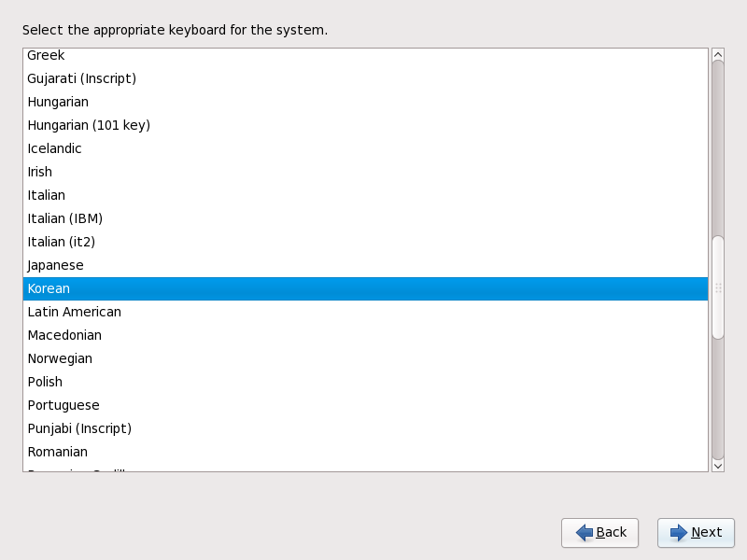Go to the next installer step
The height and width of the screenshot is (560, 747).
tap(696, 532)
